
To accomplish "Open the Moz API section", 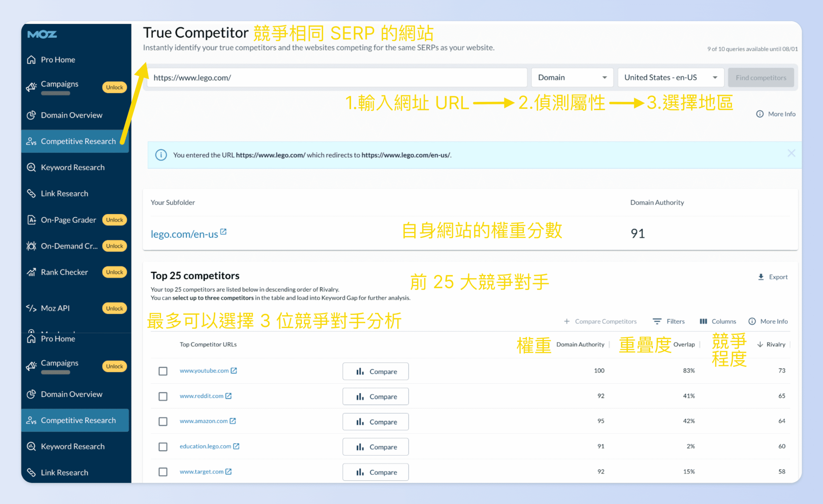I will [x=55, y=308].
